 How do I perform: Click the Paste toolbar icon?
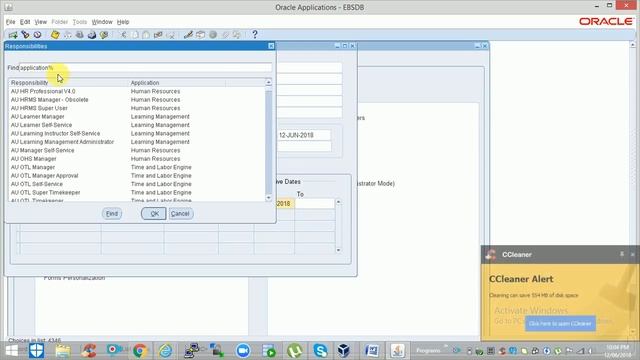pos(146,35)
